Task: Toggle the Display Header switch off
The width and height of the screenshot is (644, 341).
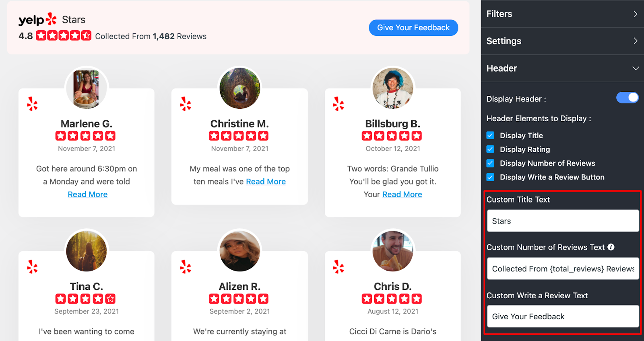Action: pyautogui.click(x=627, y=98)
